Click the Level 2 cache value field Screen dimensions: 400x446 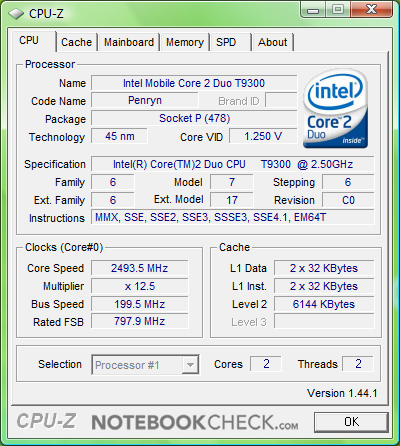[x=324, y=304]
